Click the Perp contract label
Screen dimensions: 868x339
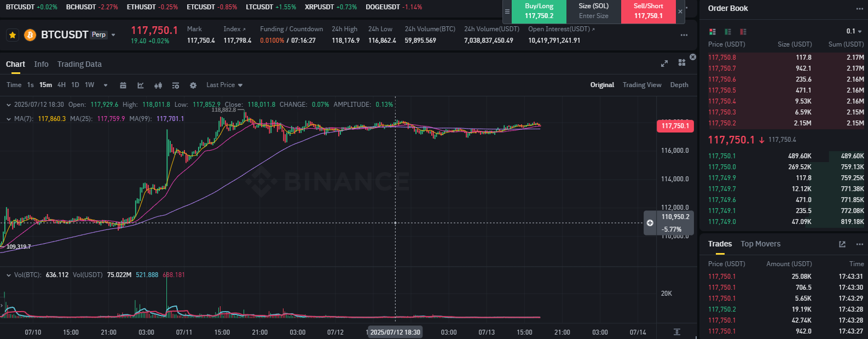[99, 35]
